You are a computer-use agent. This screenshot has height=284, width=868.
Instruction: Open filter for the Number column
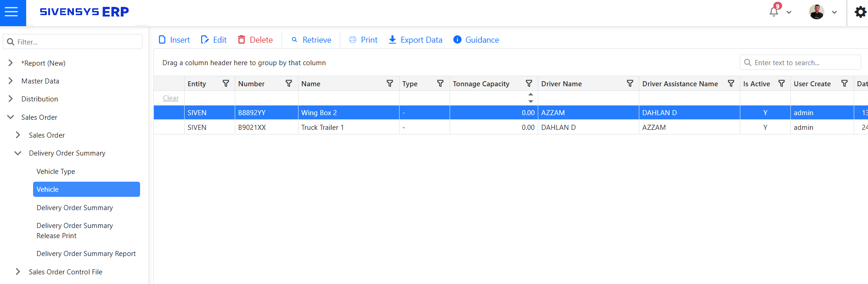[x=289, y=84]
